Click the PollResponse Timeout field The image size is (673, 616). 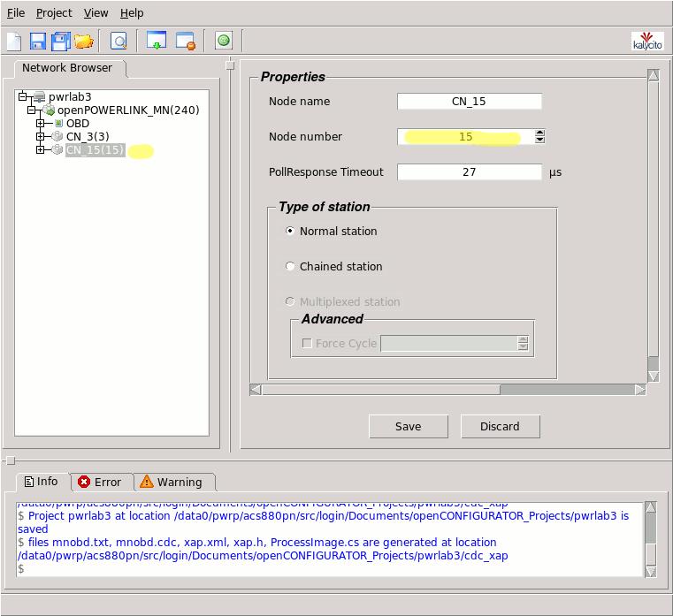[x=469, y=172]
